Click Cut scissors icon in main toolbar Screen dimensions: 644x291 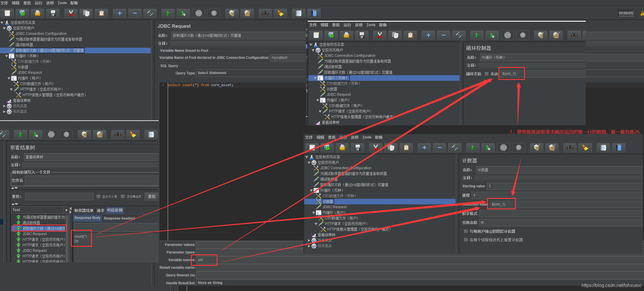[71, 13]
